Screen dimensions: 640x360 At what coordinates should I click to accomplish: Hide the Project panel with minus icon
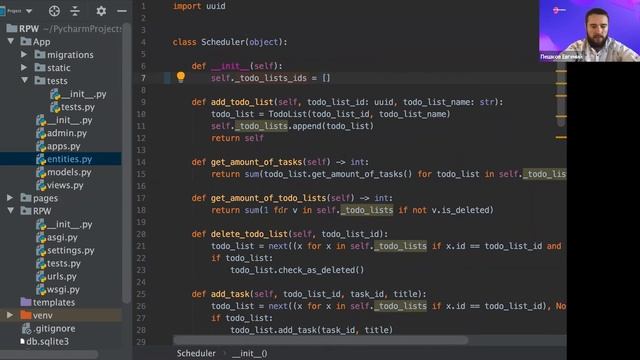pyautogui.click(x=122, y=11)
